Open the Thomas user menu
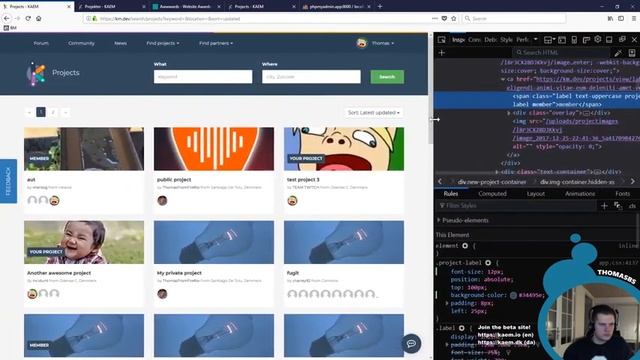This screenshot has width=640, height=360. click(382, 43)
